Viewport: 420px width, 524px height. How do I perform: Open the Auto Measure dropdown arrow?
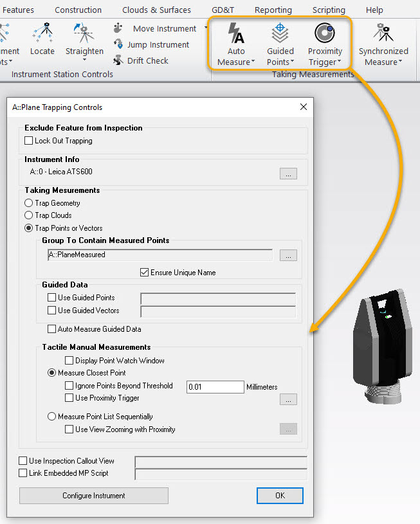pos(253,62)
